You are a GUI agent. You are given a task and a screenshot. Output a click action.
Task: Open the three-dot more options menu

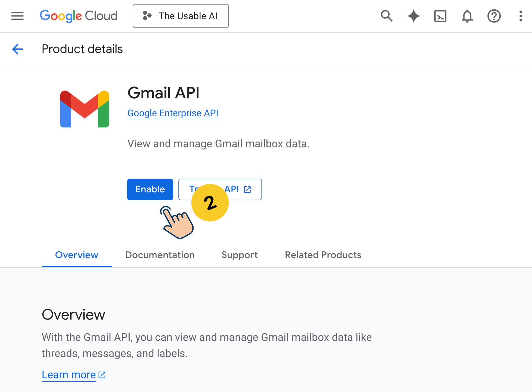pyautogui.click(x=521, y=16)
